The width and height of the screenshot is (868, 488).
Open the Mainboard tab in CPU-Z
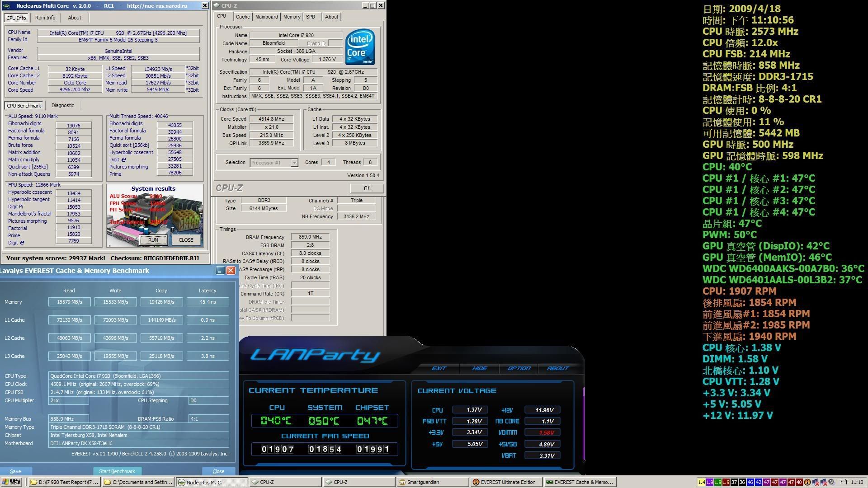tap(266, 17)
